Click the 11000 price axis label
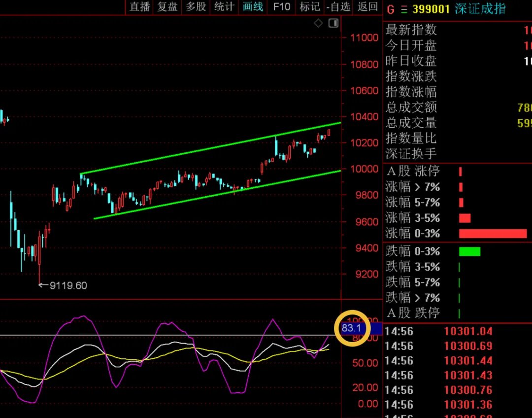 point(364,37)
